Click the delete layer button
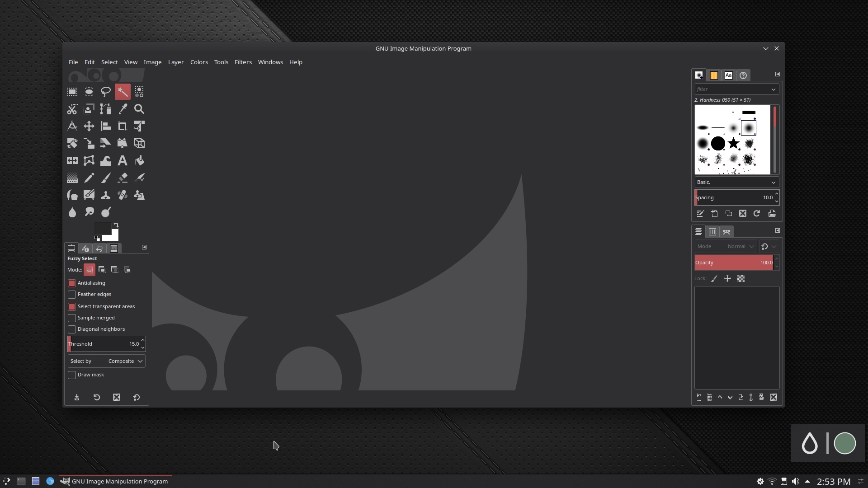The width and height of the screenshot is (868, 488). coord(774,397)
